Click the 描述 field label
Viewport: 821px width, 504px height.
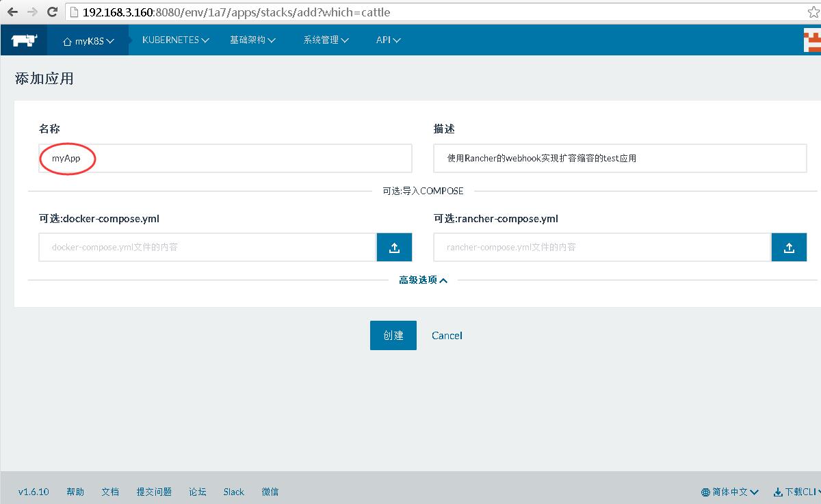click(444, 129)
